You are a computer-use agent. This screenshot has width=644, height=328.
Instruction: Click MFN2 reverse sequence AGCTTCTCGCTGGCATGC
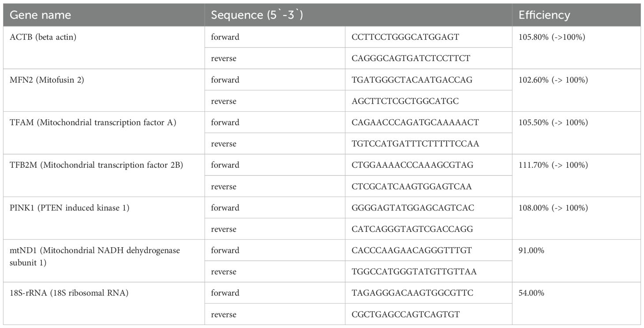pyautogui.click(x=405, y=101)
